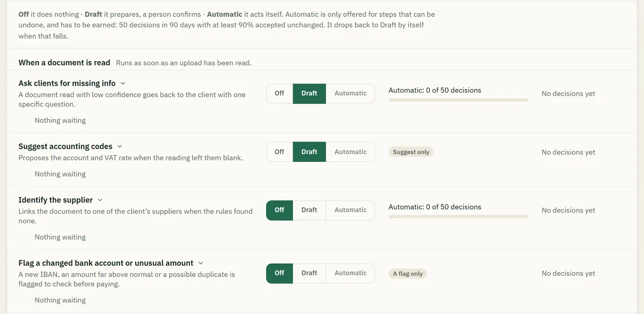Set Identify the supplier to Automatic
644x314 pixels.
pyautogui.click(x=350, y=210)
